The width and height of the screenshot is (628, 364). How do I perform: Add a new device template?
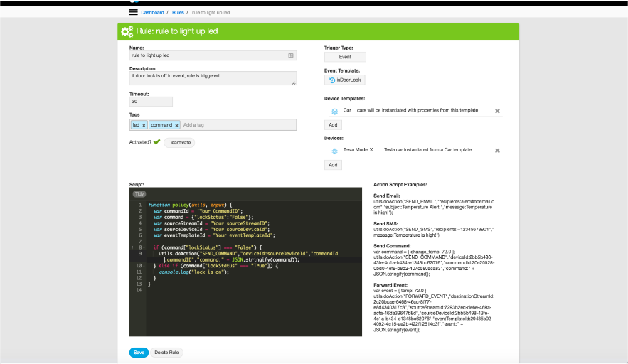(333, 124)
